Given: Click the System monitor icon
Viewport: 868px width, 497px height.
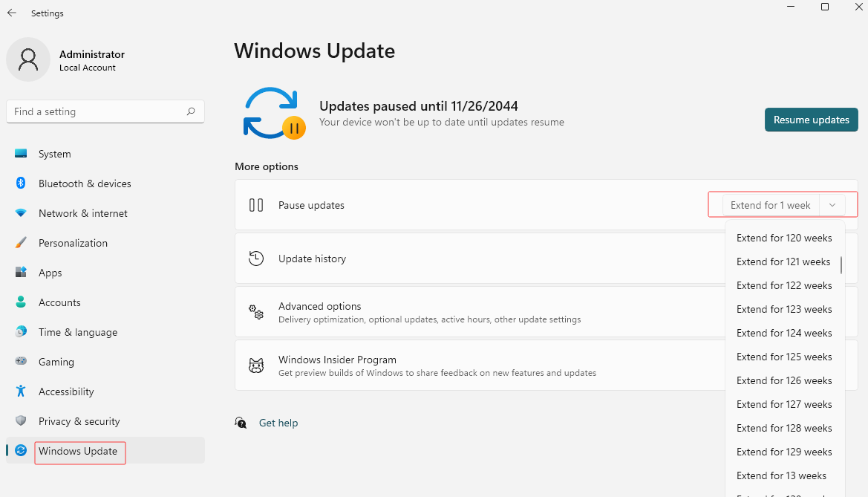Looking at the screenshot, I should 21,154.
